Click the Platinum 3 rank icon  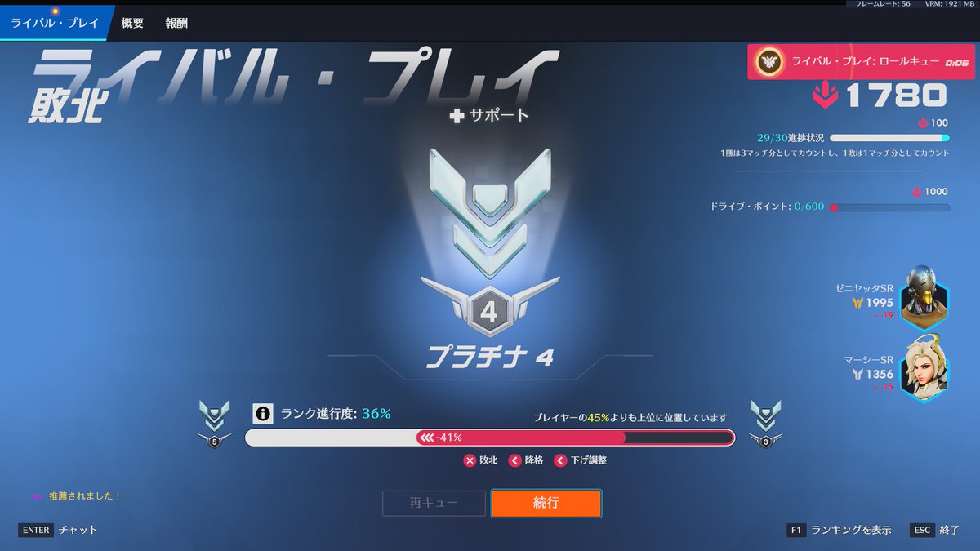pyautogui.click(x=765, y=424)
